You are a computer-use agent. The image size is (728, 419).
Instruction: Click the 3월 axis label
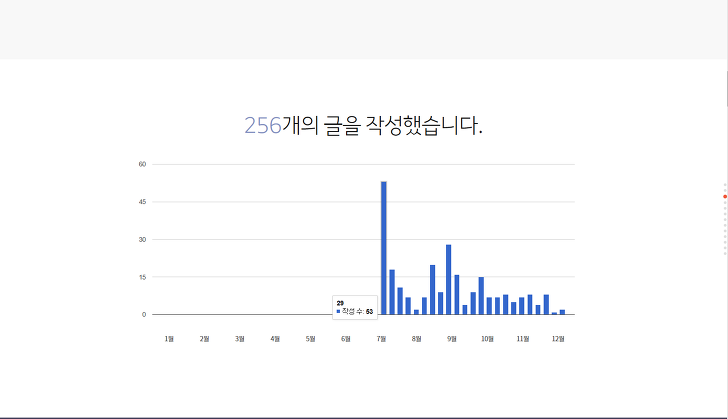click(240, 339)
